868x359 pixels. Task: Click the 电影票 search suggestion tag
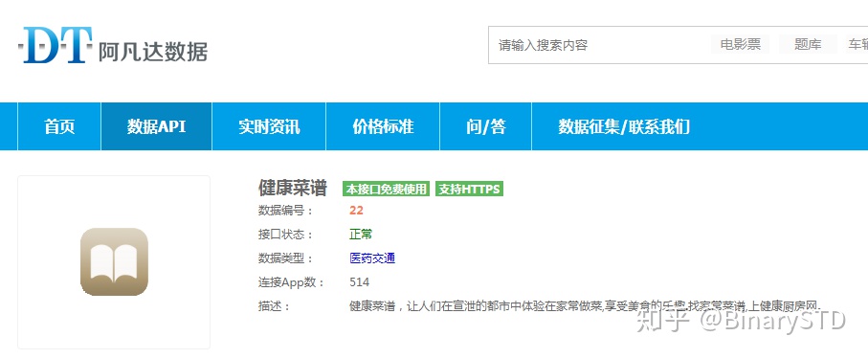[x=740, y=45]
